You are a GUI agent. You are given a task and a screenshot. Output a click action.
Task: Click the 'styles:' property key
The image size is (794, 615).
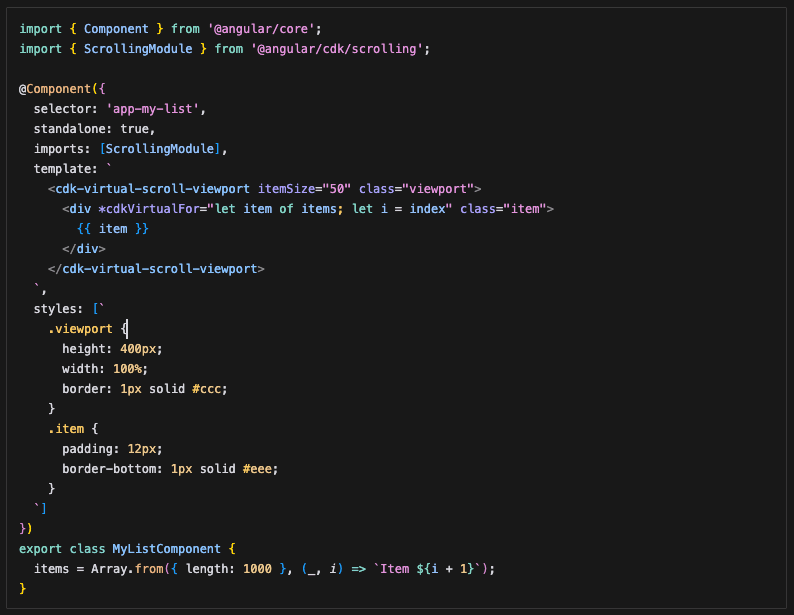[x=58, y=309]
